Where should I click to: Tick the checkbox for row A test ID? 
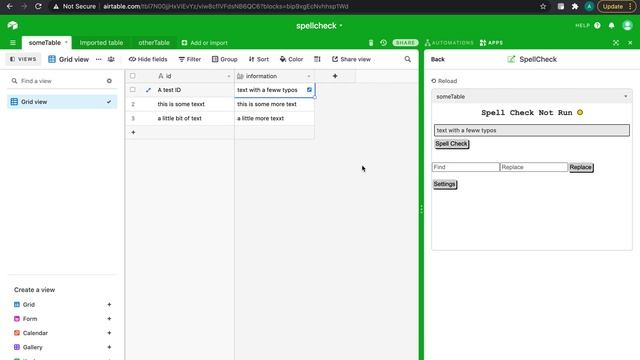point(133,90)
